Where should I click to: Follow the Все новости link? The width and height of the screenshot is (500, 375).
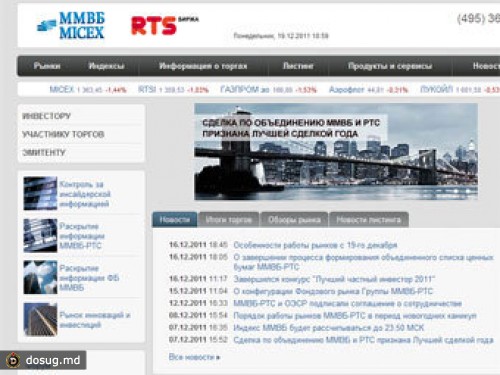click(x=194, y=357)
